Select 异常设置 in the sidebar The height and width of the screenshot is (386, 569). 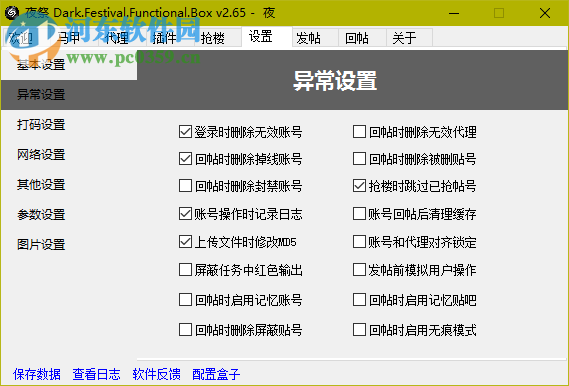point(69,95)
